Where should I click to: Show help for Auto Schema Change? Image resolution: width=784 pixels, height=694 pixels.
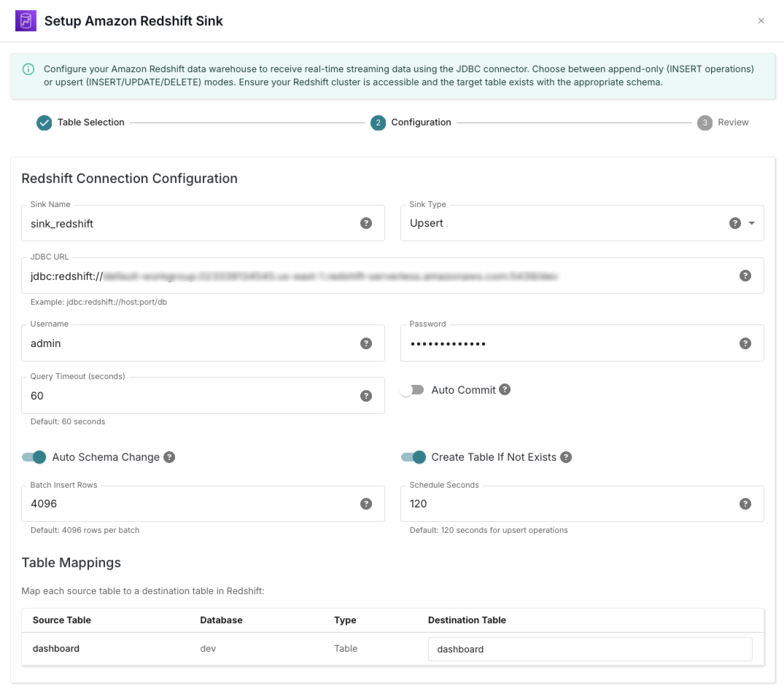[x=169, y=457]
